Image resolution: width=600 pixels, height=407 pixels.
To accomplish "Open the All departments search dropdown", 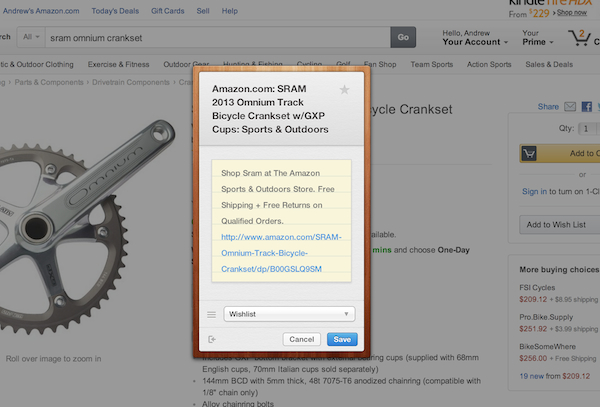I will point(31,37).
